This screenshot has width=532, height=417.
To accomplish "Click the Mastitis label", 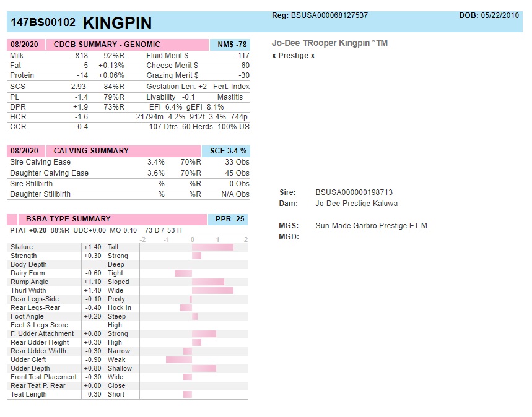I will (x=230, y=97).
